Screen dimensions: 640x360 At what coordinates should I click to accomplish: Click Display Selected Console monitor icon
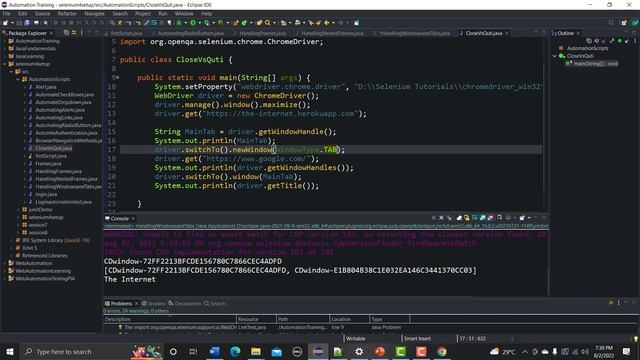point(508,218)
